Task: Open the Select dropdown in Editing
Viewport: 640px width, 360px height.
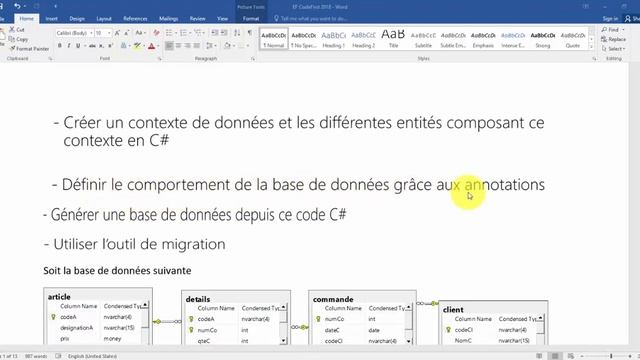Action: (613, 49)
